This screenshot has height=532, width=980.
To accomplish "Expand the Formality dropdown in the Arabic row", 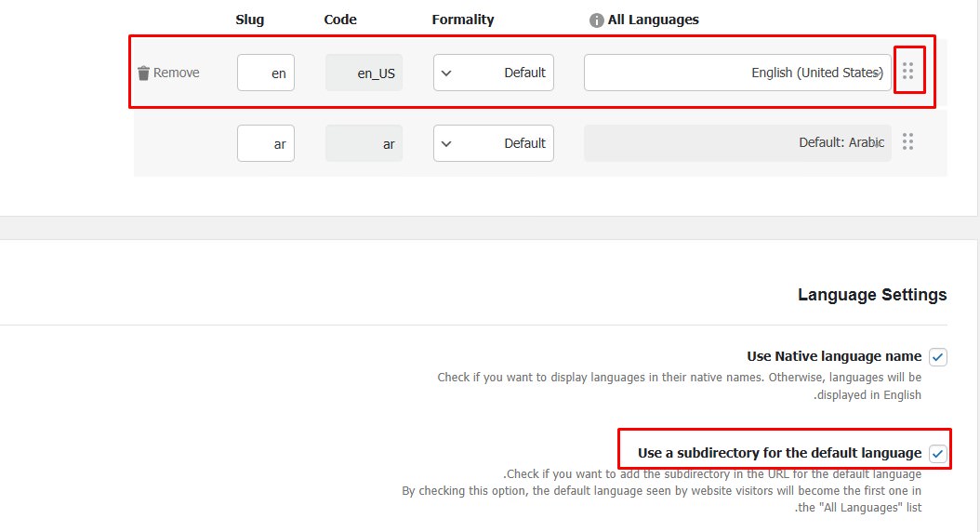I will coord(494,143).
